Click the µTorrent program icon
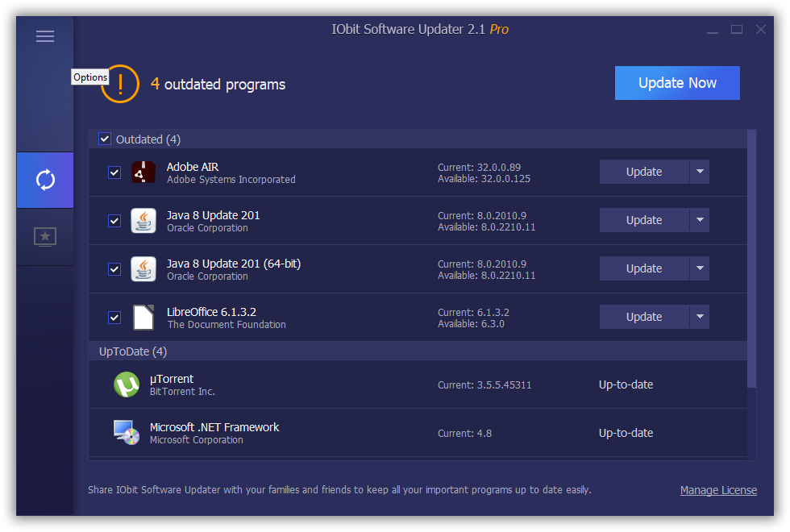This screenshot has height=532, width=790. tap(127, 385)
